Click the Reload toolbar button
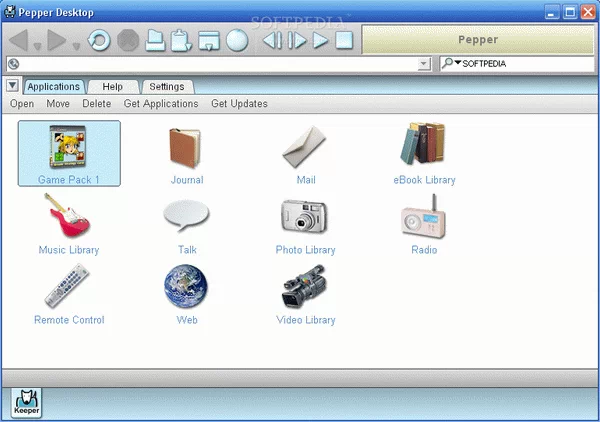 tap(99, 40)
